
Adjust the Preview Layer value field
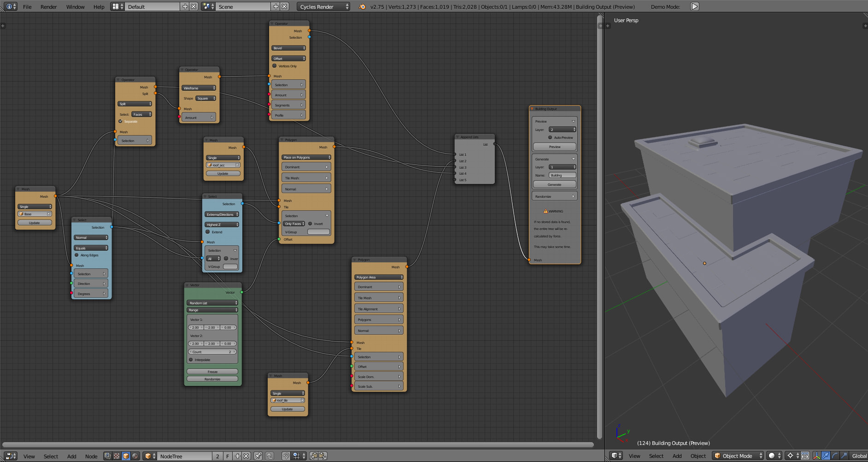pyautogui.click(x=563, y=130)
